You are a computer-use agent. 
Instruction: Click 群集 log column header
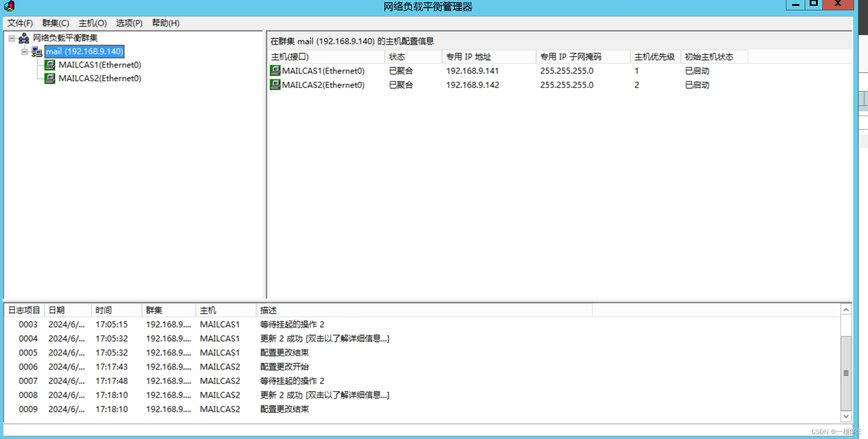[x=169, y=310]
